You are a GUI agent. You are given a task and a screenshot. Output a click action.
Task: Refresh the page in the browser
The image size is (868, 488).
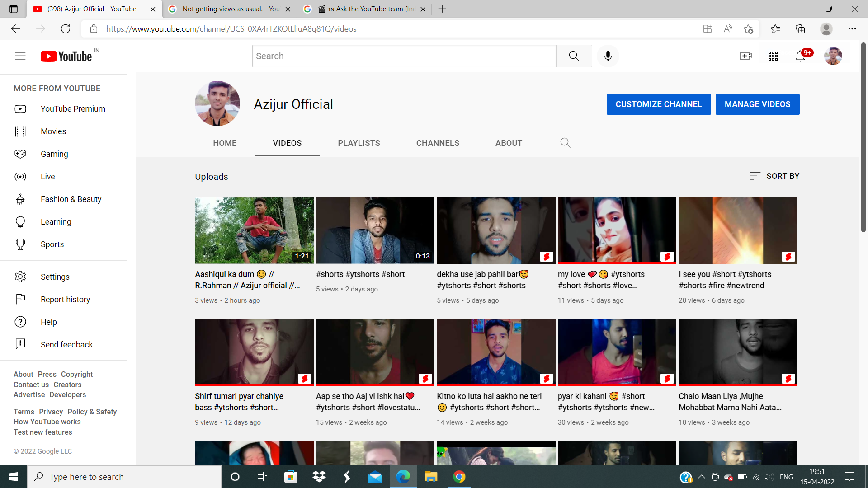pyautogui.click(x=66, y=29)
